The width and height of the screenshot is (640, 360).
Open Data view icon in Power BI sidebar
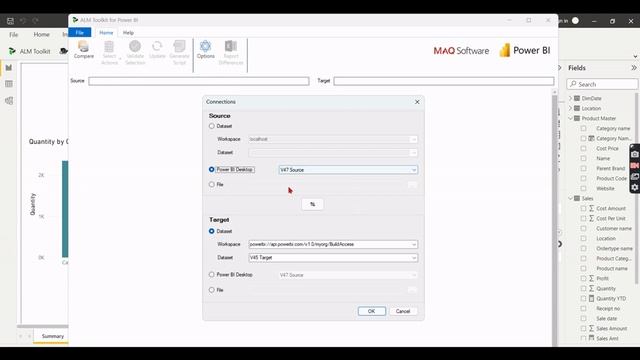coord(9,84)
